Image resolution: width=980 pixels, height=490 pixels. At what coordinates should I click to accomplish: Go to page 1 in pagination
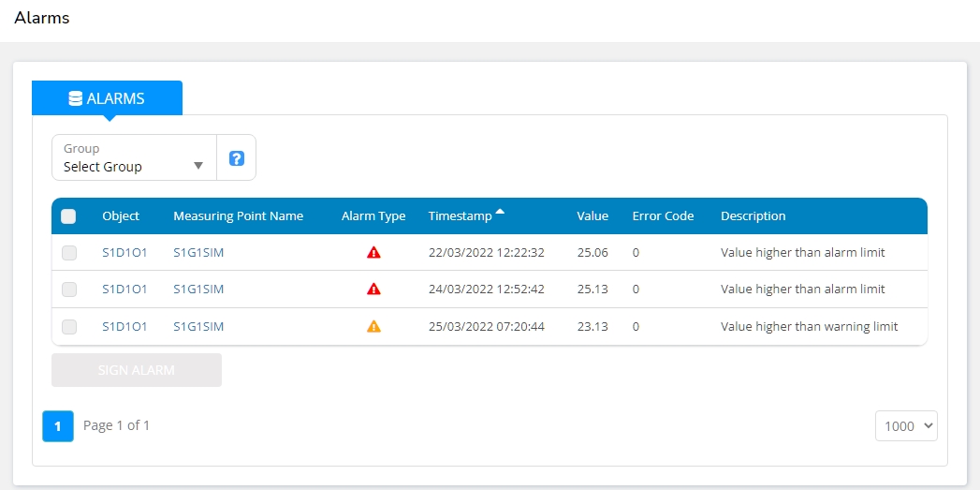pos(57,425)
